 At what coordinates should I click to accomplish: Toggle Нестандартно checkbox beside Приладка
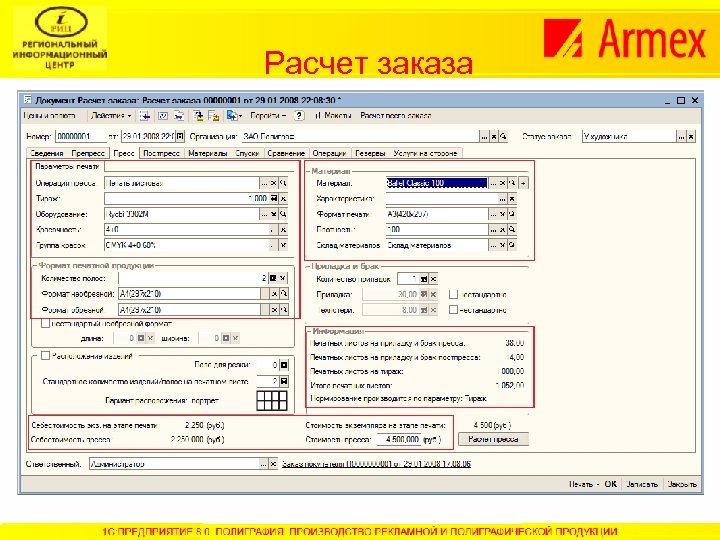(453, 294)
